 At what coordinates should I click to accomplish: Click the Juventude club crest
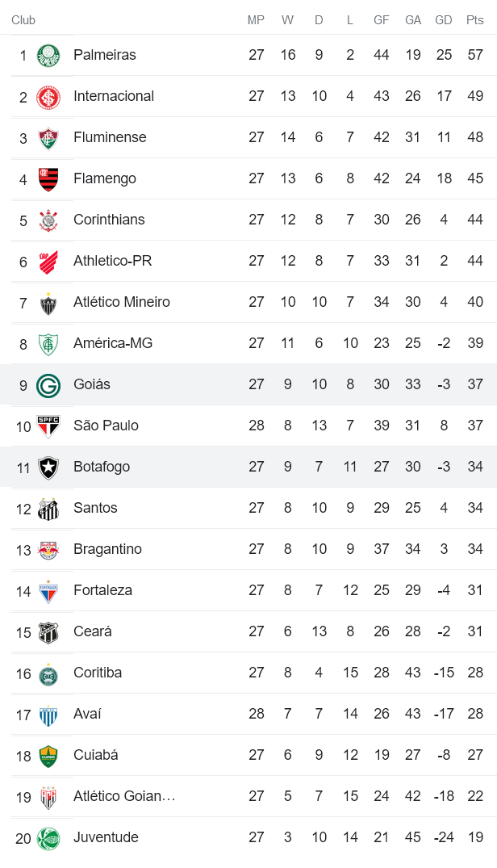48,837
